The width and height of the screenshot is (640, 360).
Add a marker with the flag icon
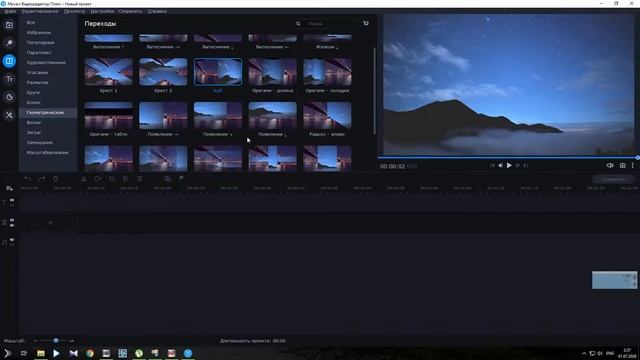181,179
